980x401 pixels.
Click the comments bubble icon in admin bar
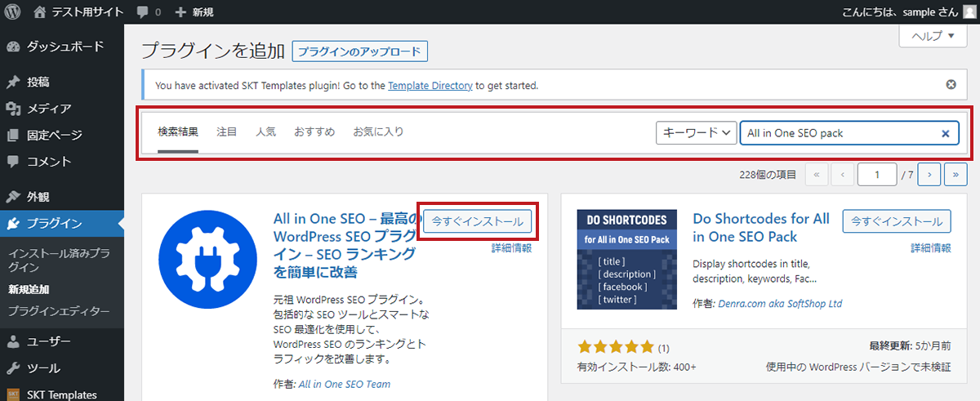click(x=144, y=11)
